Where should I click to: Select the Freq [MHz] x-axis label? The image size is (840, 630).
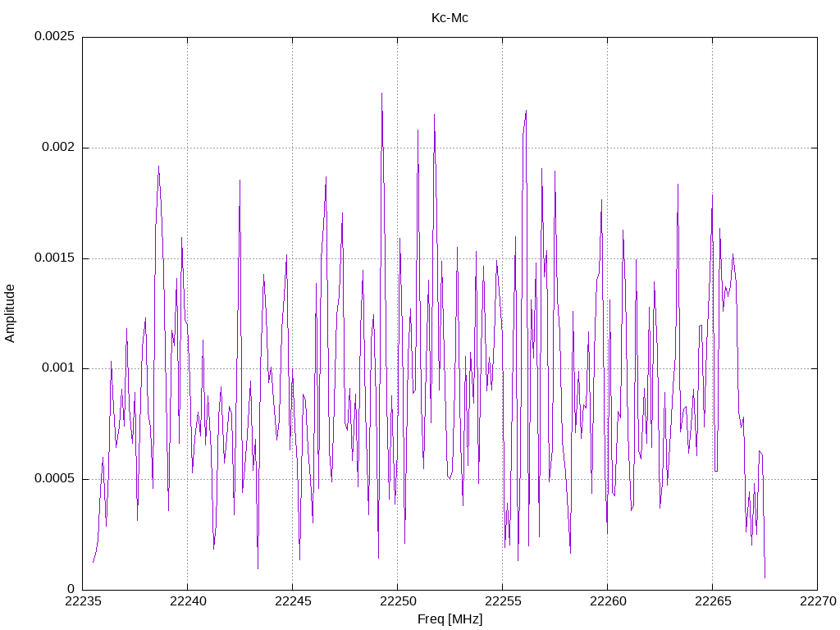pyautogui.click(x=450, y=619)
